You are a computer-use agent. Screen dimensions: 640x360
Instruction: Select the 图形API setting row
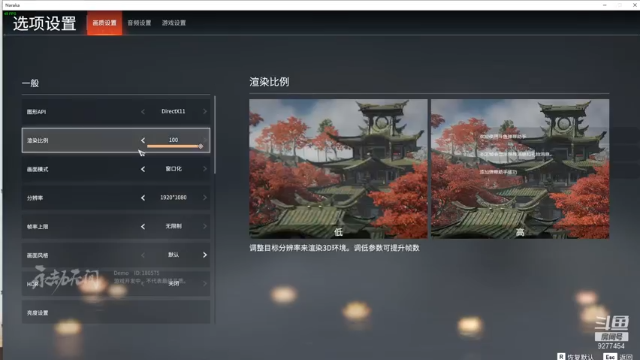pyautogui.click(x=116, y=111)
